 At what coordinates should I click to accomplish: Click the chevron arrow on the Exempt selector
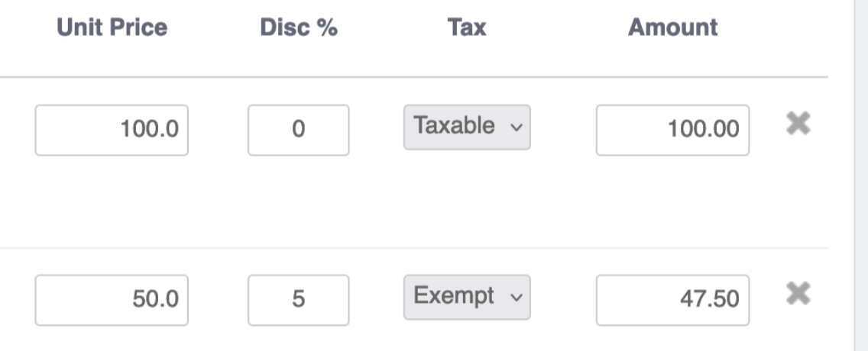pos(516,298)
